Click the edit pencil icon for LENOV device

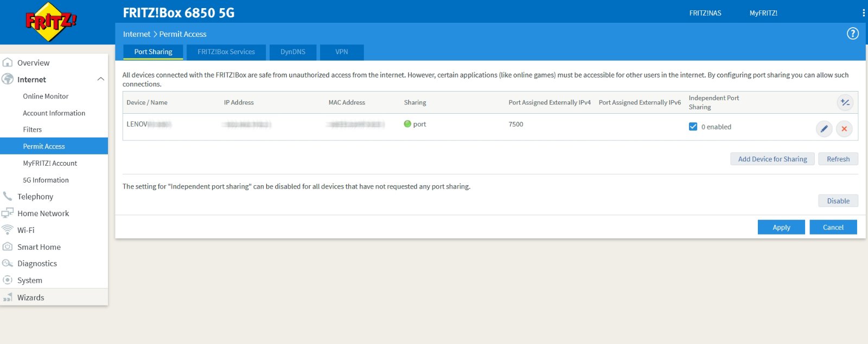pos(824,129)
